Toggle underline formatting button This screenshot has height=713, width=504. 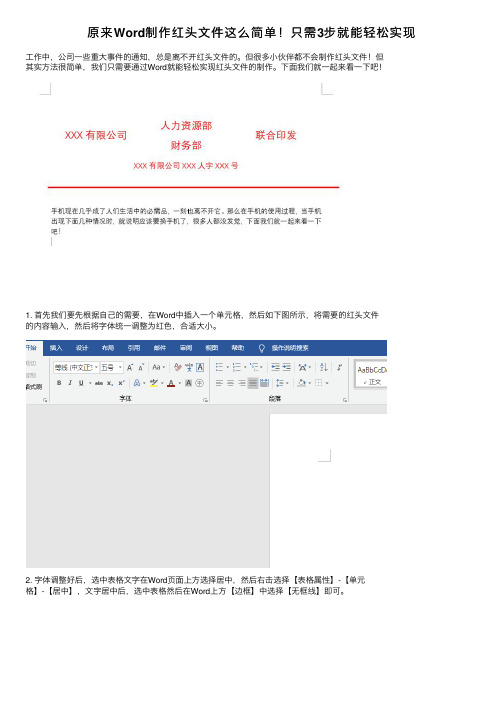[81, 383]
